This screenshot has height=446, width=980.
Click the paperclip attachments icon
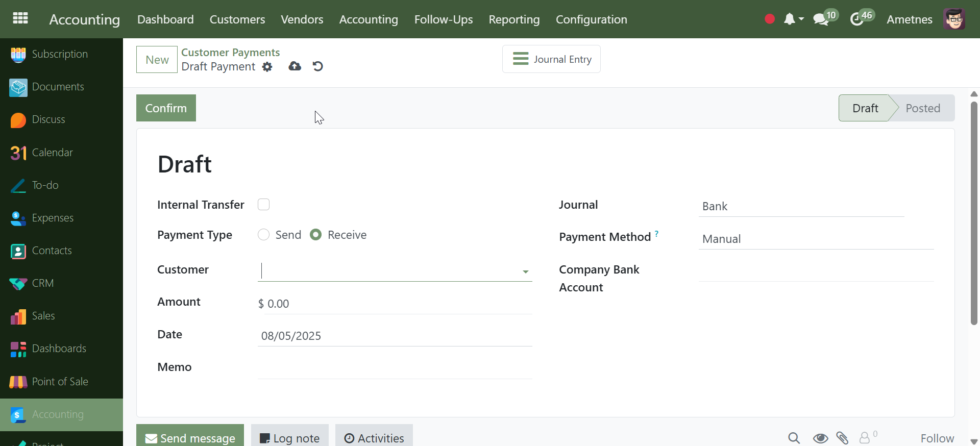coord(842,438)
